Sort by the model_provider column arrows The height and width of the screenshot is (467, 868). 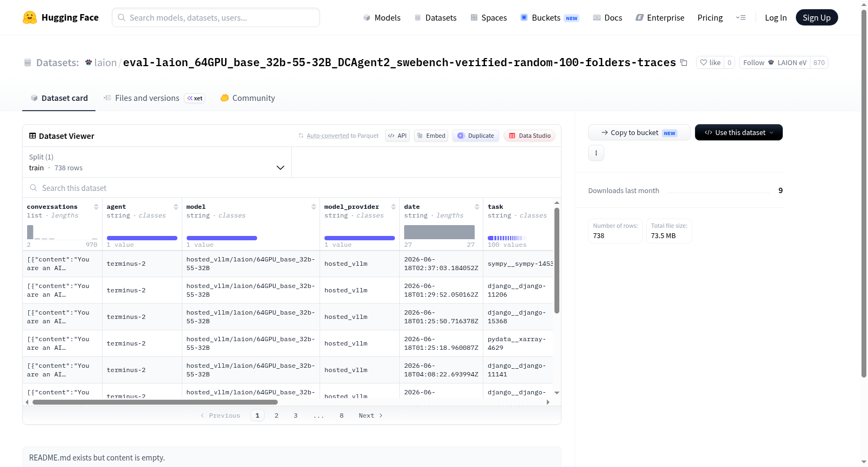(x=393, y=207)
